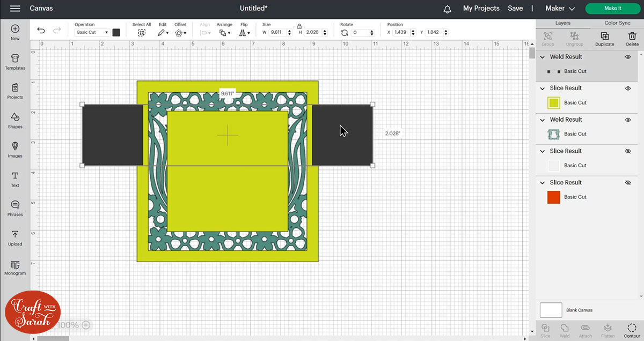Delete the selected layer
This screenshot has width=644, height=341.
(x=632, y=39)
